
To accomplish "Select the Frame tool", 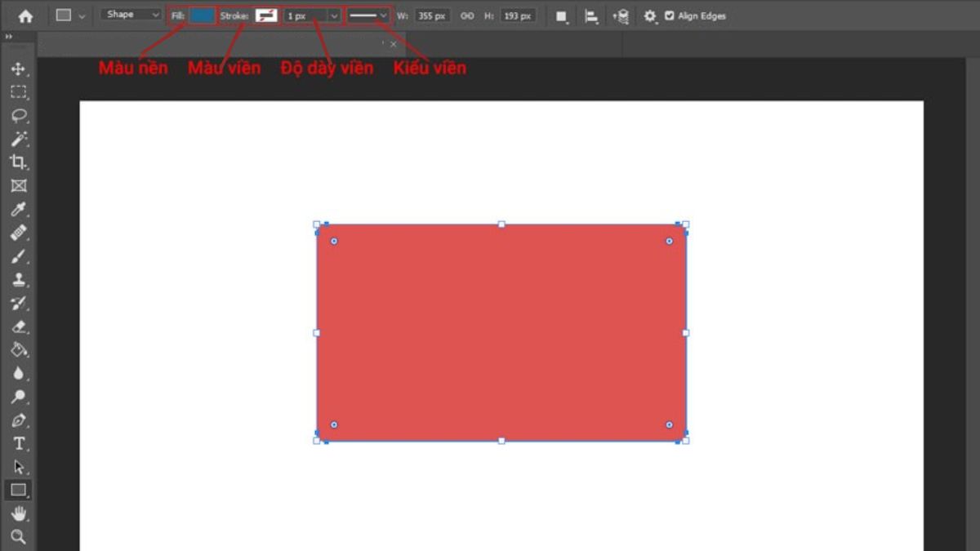I will click(x=18, y=185).
